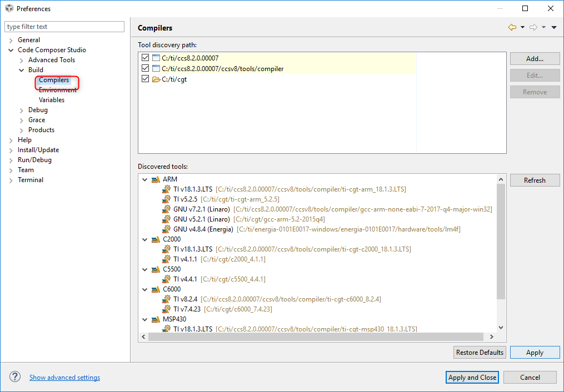Uncheck the C:/ti/cgt discovery path

click(x=146, y=79)
